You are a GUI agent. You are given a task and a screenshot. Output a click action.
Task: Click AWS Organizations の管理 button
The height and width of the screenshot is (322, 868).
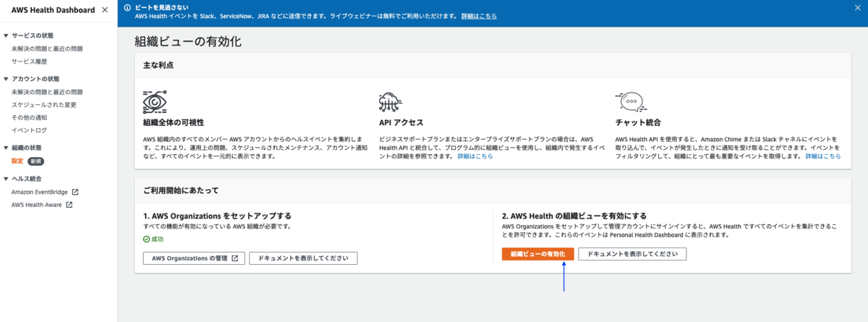(x=195, y=258)
